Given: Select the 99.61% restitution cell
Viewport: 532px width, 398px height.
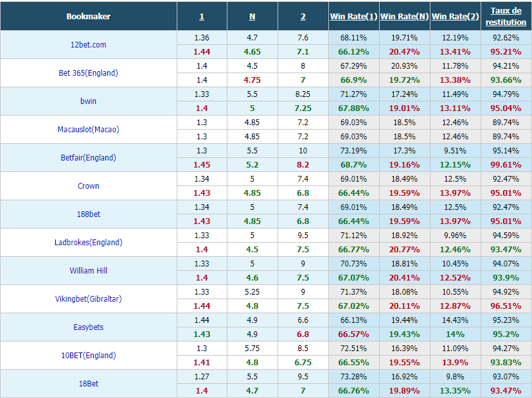Looking at the screenshot, I should (x=506, y=165).
